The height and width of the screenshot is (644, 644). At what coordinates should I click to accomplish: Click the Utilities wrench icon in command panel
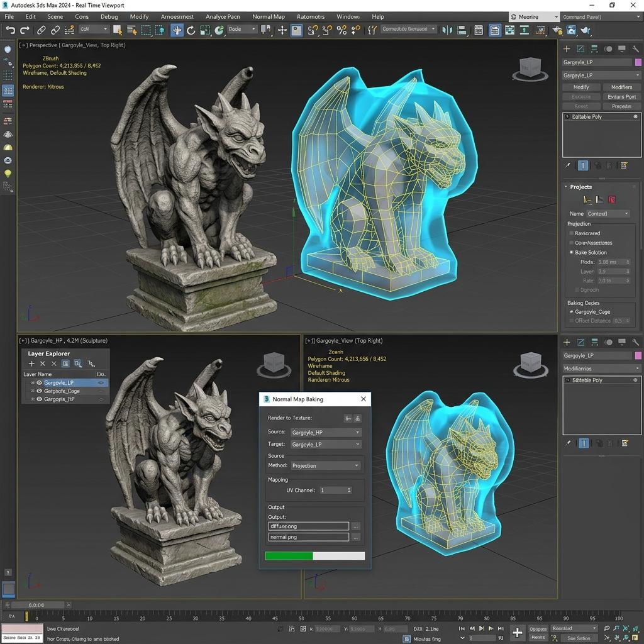[635, 49]
